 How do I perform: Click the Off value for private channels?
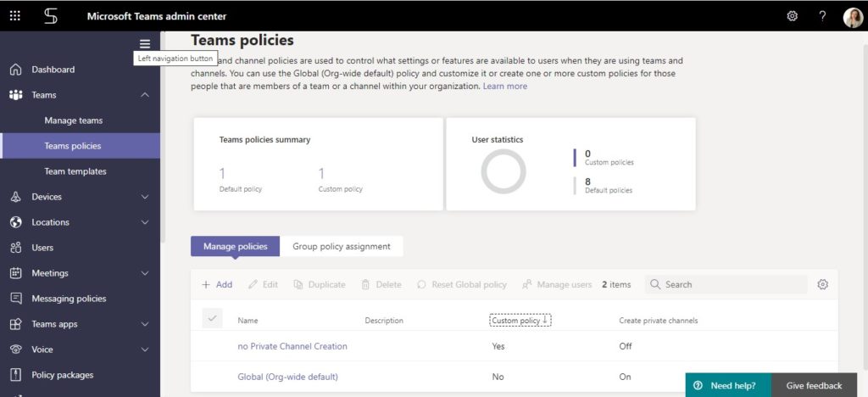point(626,346)
